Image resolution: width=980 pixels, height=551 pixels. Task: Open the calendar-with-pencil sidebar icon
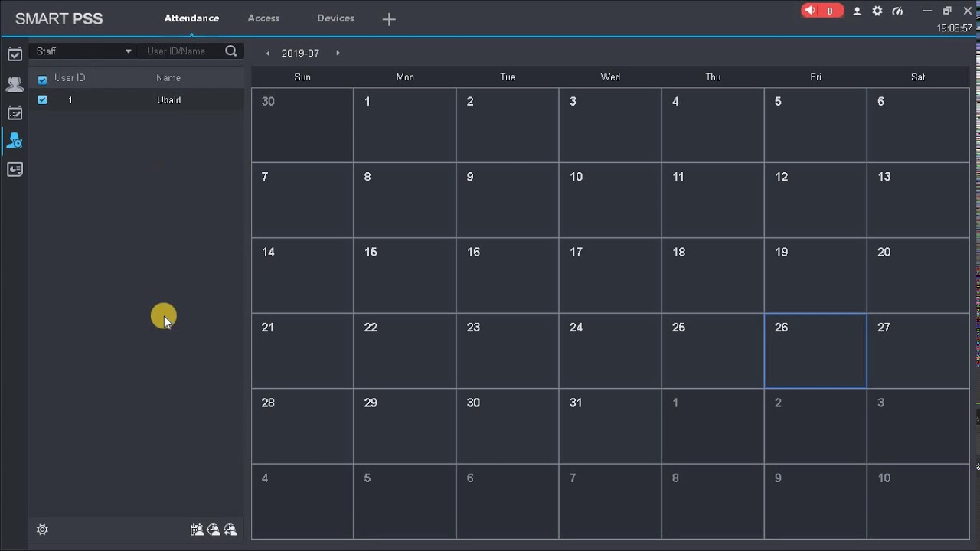15,113
